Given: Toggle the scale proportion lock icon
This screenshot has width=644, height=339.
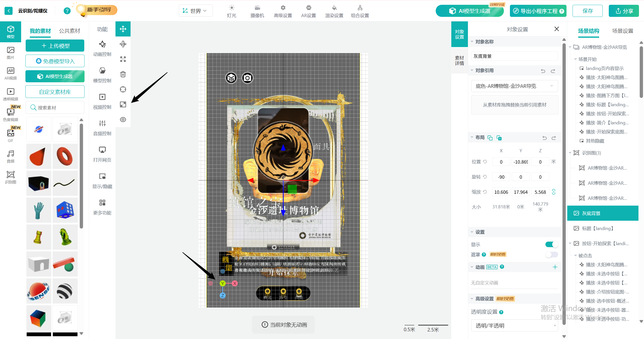Looking at the screenshot, I should coord(554,192).
